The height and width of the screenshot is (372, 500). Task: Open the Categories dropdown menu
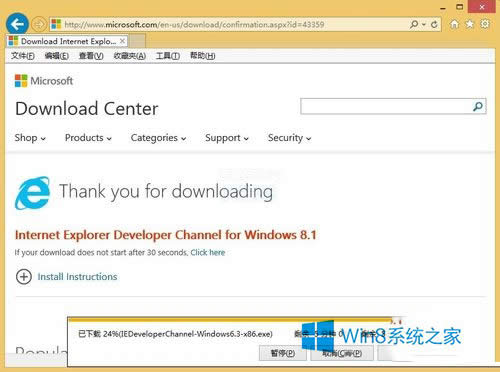pos(158,138)
